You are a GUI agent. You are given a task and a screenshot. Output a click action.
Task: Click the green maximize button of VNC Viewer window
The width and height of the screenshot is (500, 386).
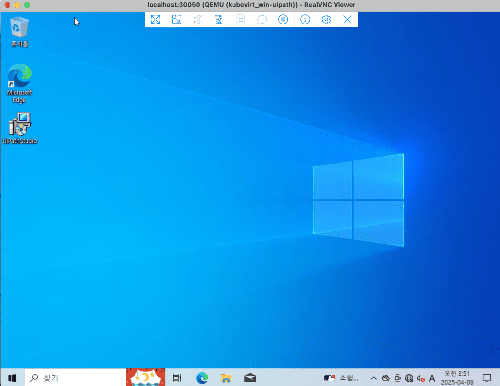[27, 5]
